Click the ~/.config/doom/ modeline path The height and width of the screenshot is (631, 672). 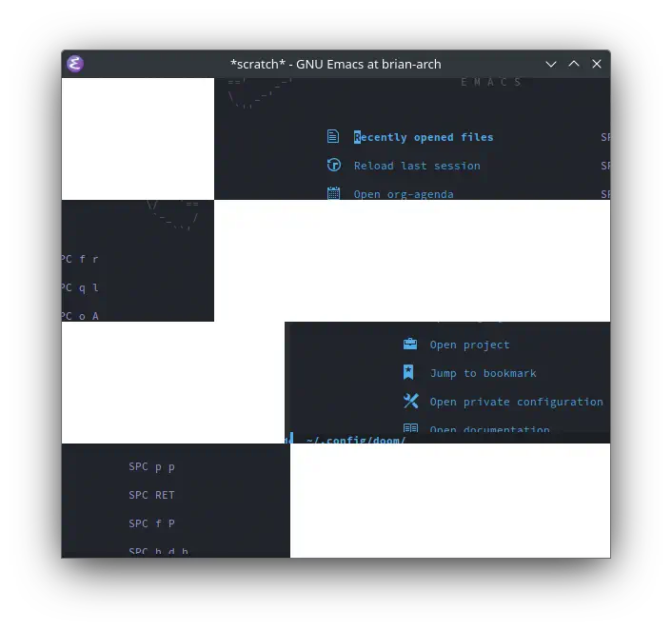click(356, 440)
